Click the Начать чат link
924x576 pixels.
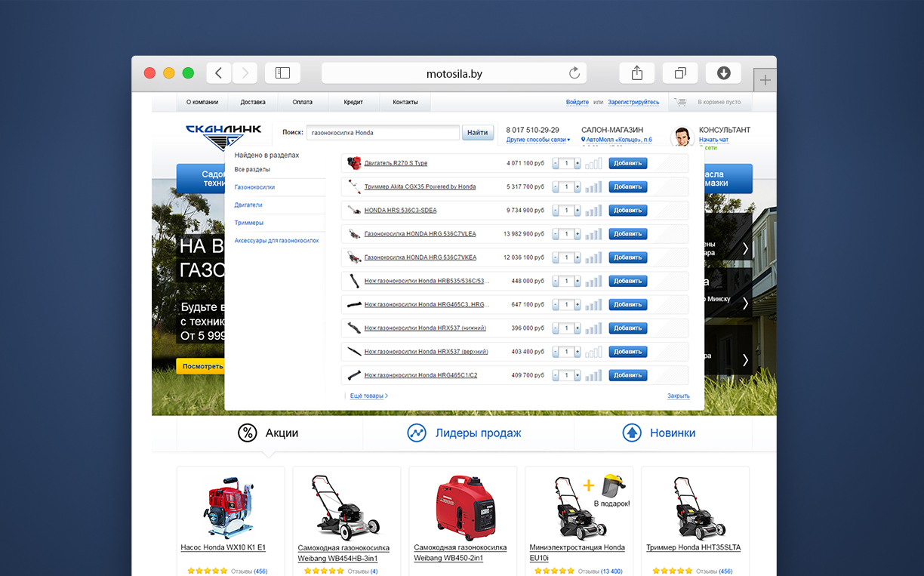713,140
